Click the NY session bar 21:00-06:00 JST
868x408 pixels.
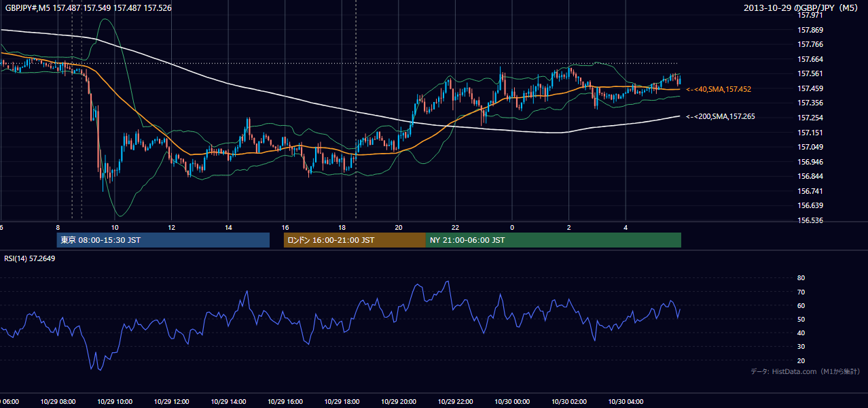[x=554, y=240]
